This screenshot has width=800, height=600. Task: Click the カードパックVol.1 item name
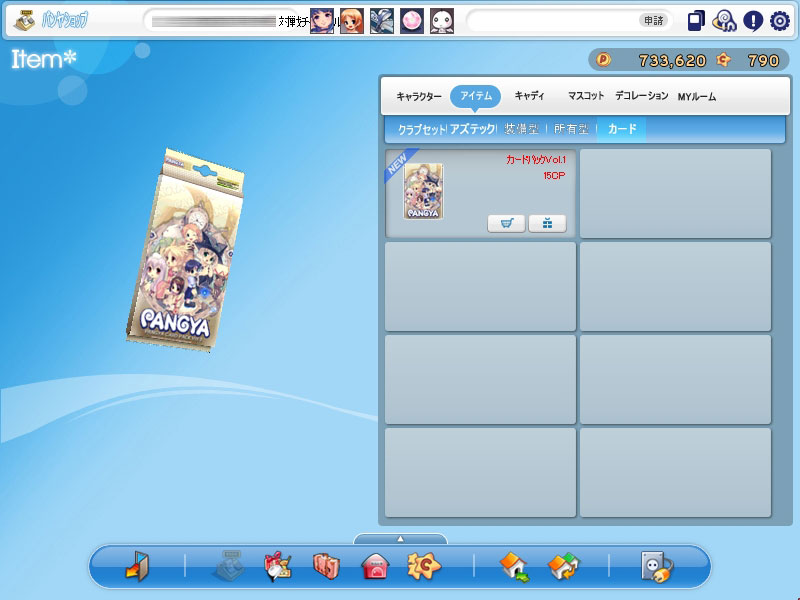[x=536, y=160]
